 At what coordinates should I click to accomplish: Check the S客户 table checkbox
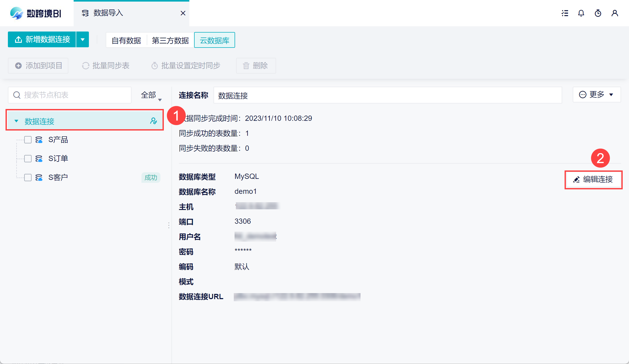[x=28, y=178]
